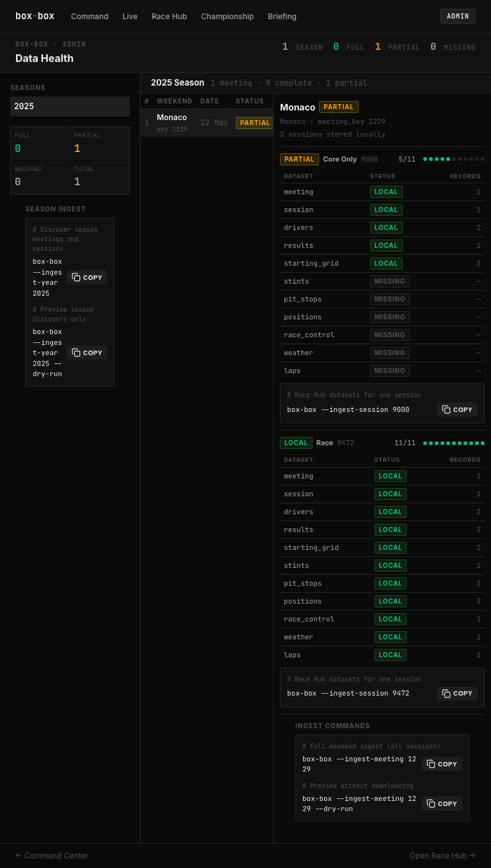Click the '22 May' date cell

[214, 123]
